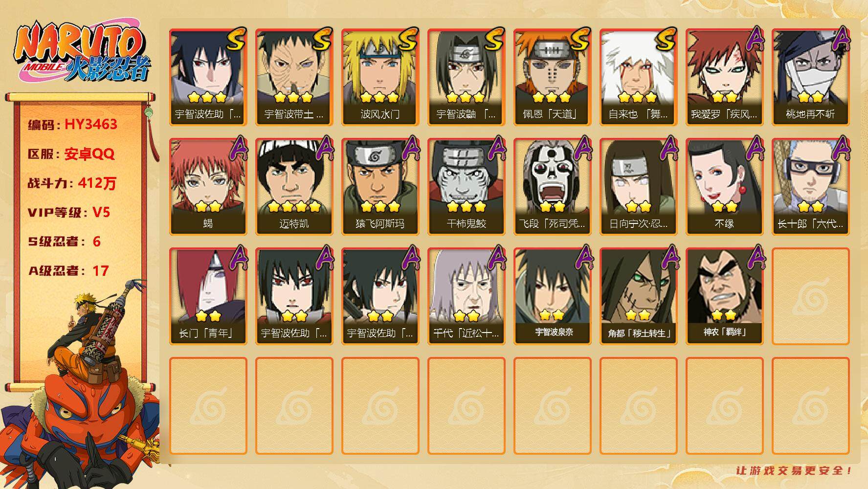Select the 蝎 ninja card
This screenshot has width=868, height=489.
pos(208,186)
